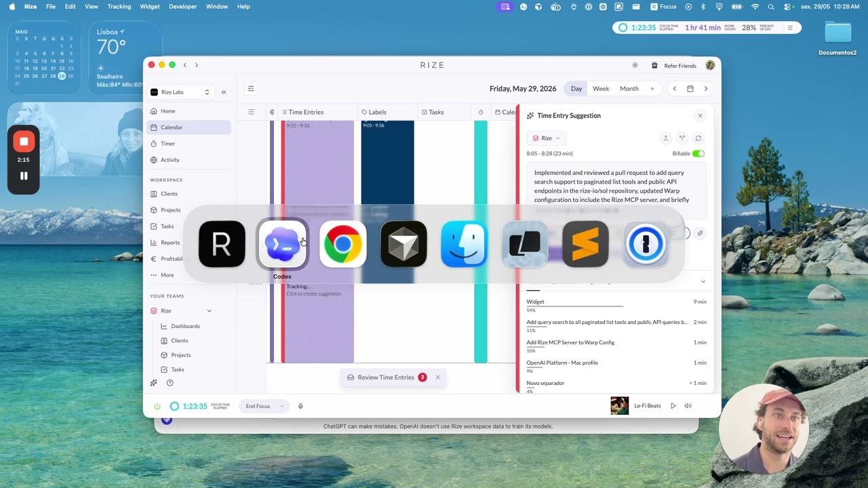Click the green power tracking icon
Screen dimensions: 868x488
click(157, 406)
